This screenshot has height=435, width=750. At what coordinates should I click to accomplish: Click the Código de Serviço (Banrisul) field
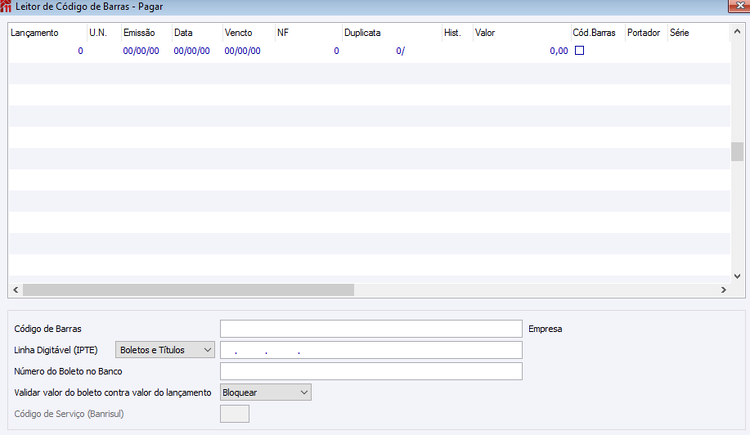(234, 414)
